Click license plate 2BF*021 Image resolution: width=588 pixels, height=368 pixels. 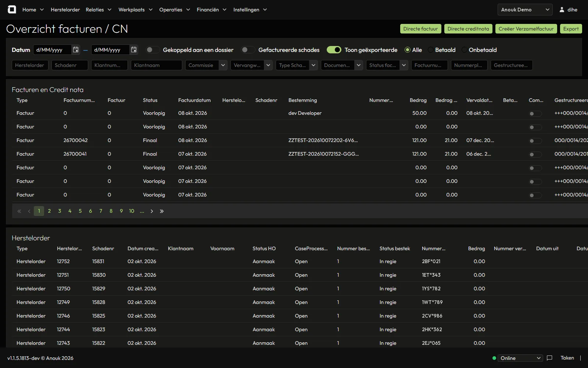coord(431,261)
